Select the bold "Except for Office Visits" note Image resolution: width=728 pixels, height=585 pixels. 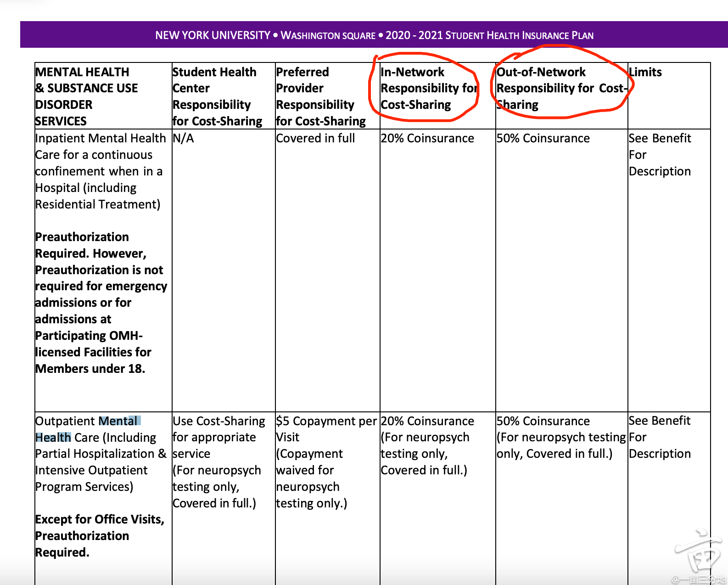[100, 536]
